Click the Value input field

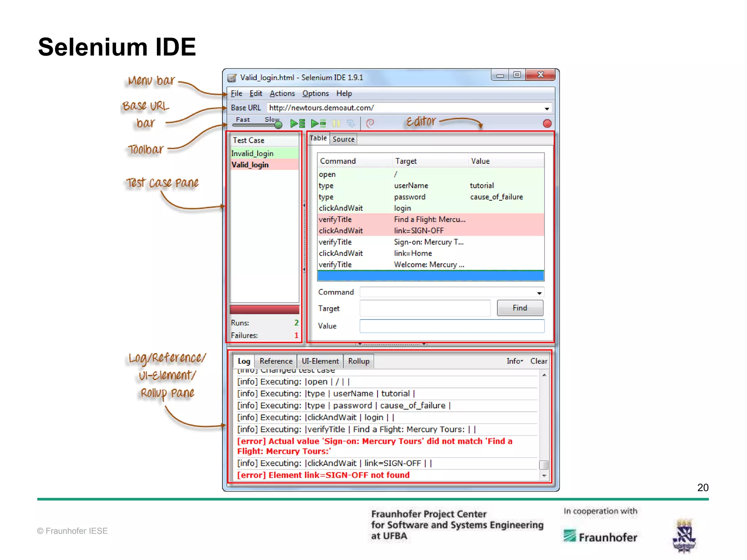tap(452, 326)
